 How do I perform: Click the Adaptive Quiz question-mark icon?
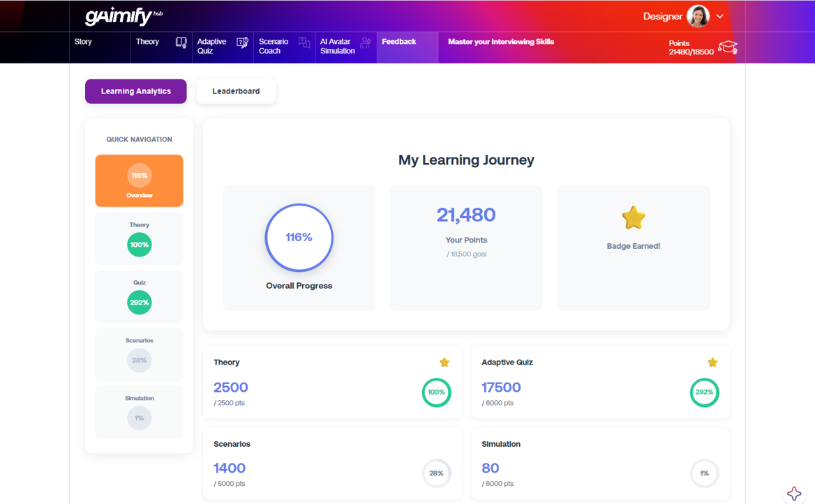242,43
